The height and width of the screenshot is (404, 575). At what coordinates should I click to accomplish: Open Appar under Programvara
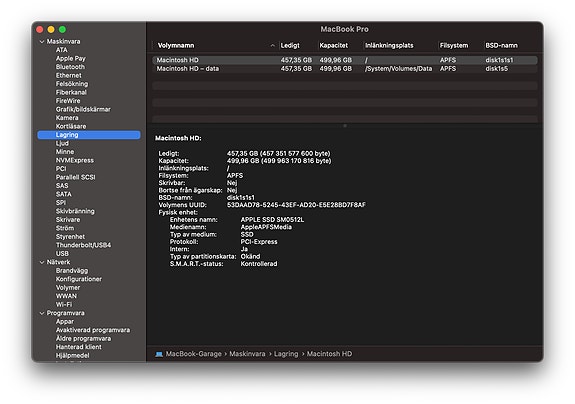65,322
